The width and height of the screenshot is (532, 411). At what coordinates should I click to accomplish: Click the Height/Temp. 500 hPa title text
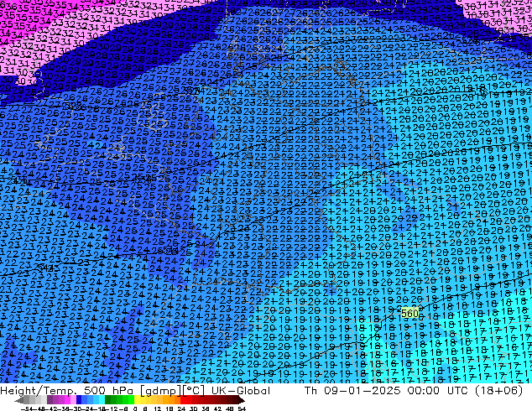click(x=67, y=391)
